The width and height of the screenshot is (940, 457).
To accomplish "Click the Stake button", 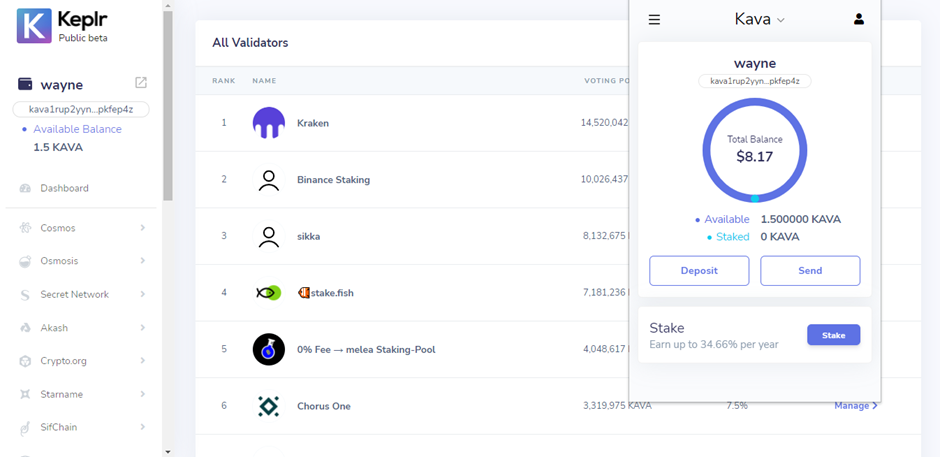I will [833, 335].
